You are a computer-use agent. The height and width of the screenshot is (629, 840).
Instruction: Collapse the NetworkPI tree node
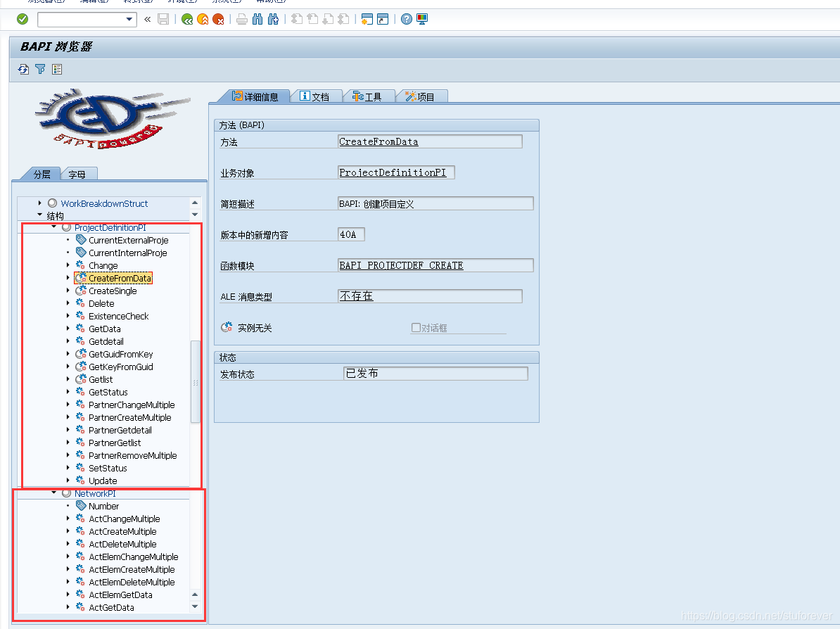(53, 493)
